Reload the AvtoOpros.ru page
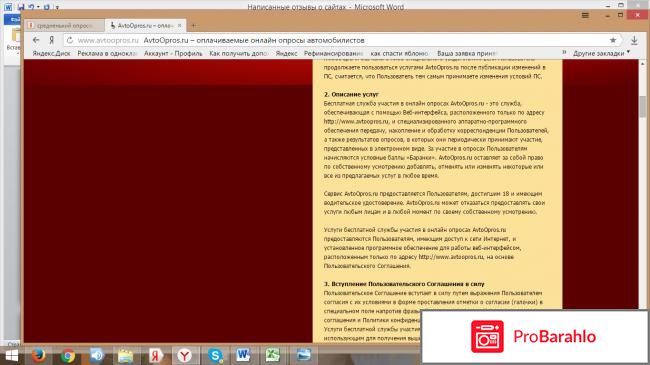The width and height of the screenshot is (650, 365). 70,40
